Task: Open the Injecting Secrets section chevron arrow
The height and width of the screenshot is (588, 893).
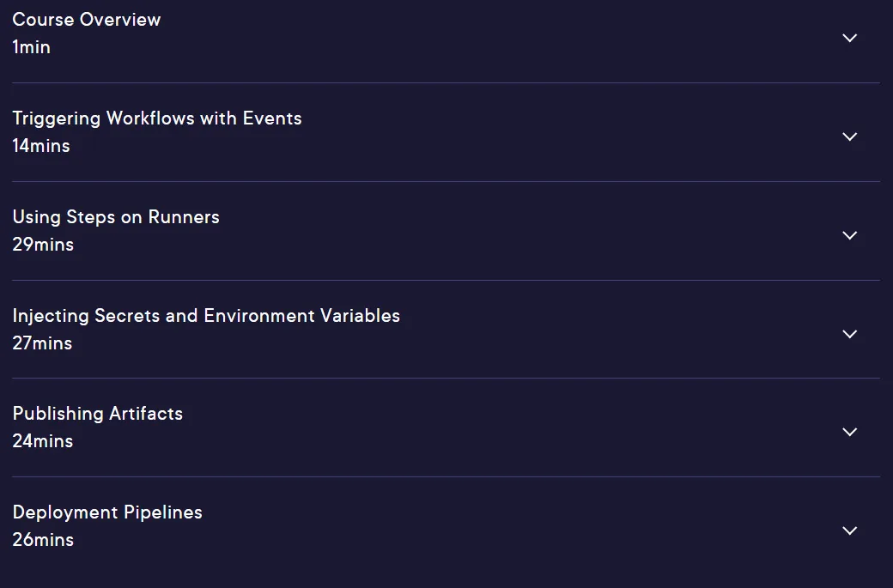Action: (849, 334)
